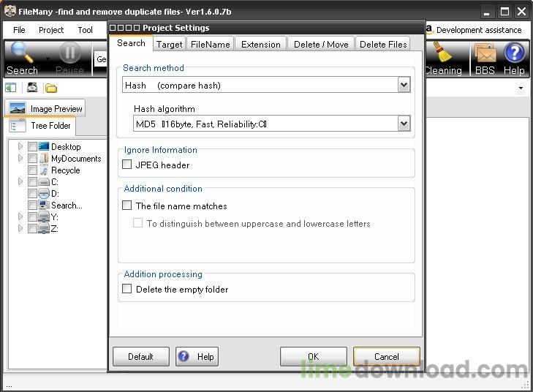Open the Tool menu

point(85,30)
